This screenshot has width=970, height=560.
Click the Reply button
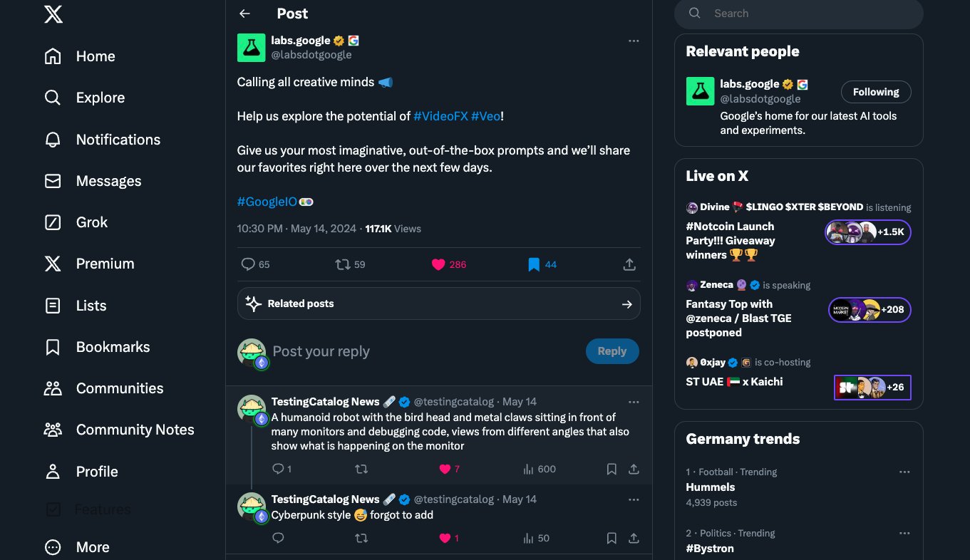coord(612,351)
